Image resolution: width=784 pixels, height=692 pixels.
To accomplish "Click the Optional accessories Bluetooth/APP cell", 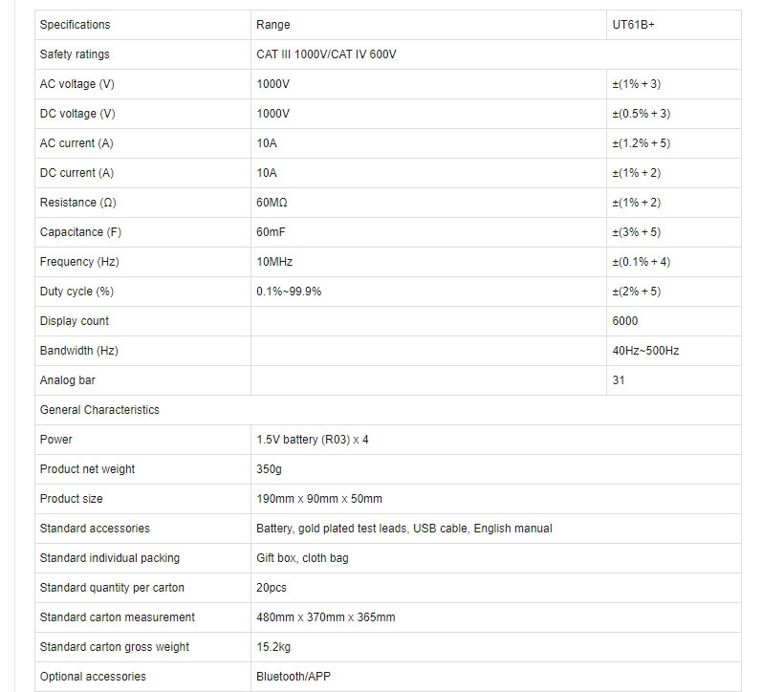I will pyautogui.click(x=496, y=677).
